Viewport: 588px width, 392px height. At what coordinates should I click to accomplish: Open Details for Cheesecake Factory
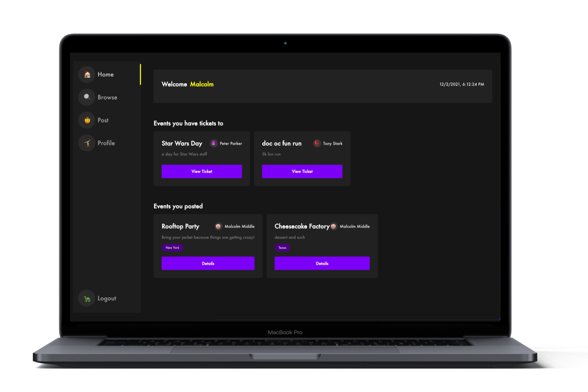point(322,264)
